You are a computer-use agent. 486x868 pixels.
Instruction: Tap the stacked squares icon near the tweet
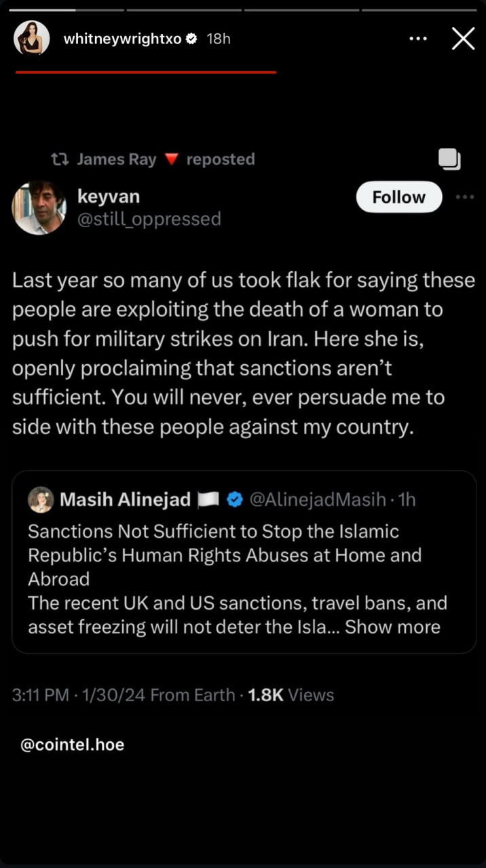[449, 159]
